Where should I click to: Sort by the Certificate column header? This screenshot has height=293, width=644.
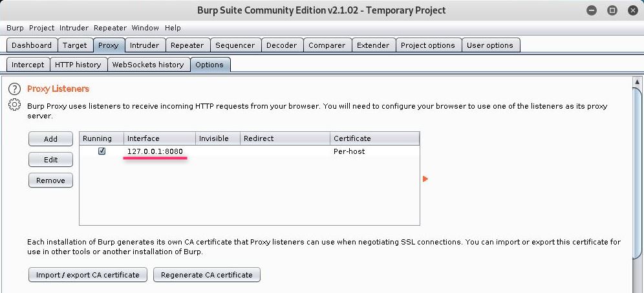point(375,138)
